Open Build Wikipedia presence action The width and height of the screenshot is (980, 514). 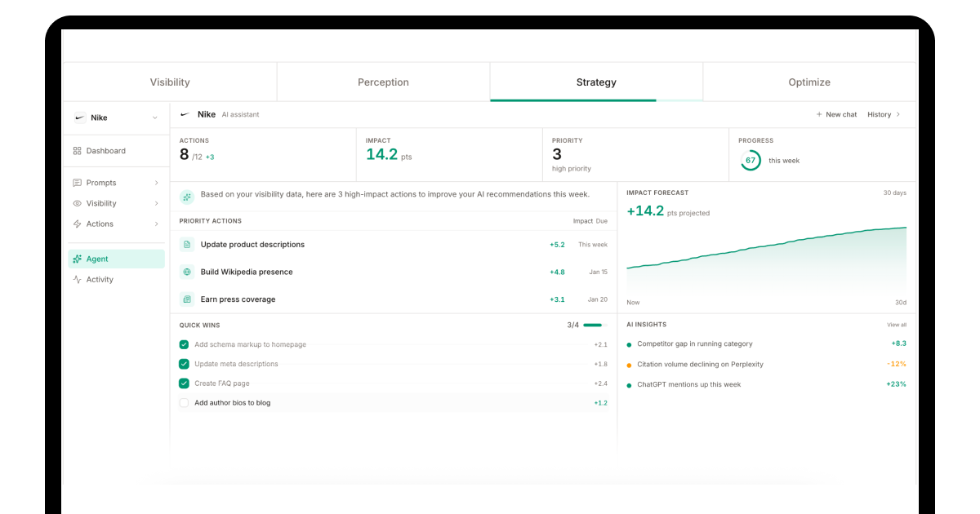pos(394,272)
